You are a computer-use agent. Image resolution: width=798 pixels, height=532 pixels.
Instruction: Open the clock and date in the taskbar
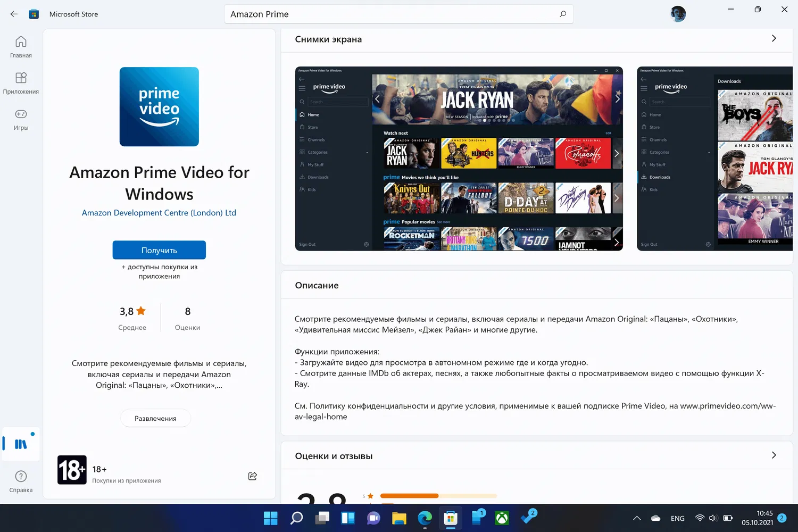click(758, 518)
